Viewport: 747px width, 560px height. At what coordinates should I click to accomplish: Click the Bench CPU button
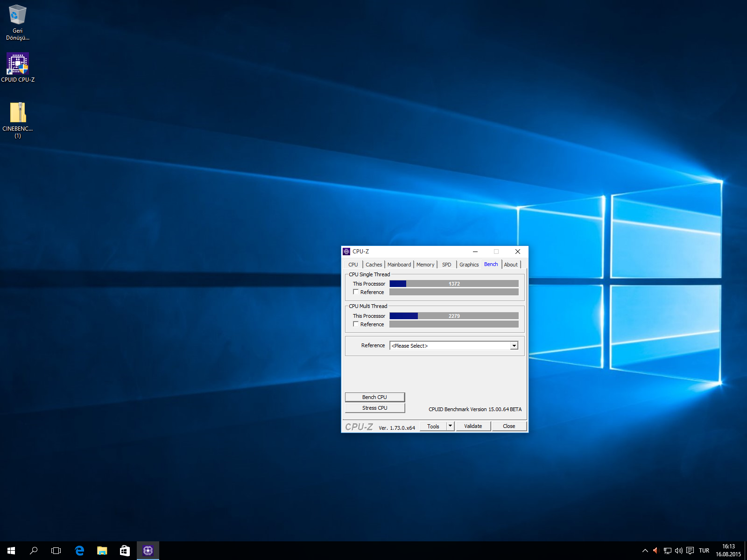tap(374, 397)
